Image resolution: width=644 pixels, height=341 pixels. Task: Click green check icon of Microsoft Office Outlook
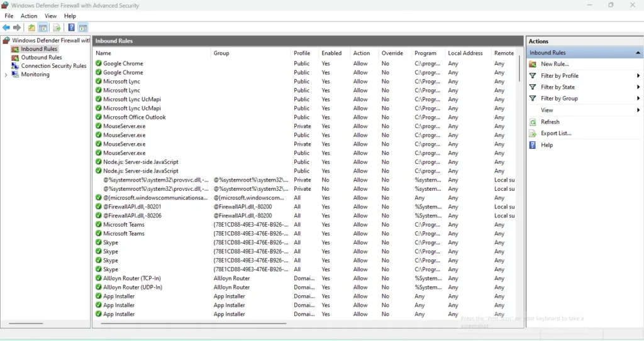pyautogui.click(x=99, y=117)
